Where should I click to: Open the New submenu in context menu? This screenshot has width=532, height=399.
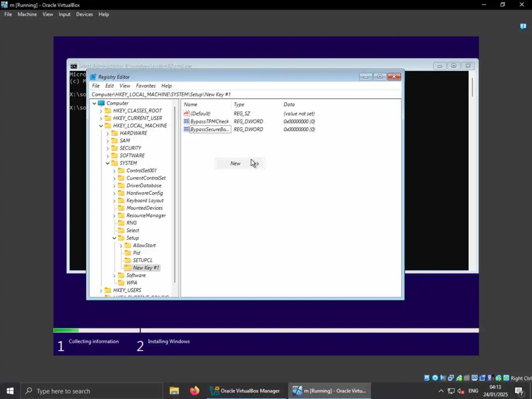[x=240, y=163]
